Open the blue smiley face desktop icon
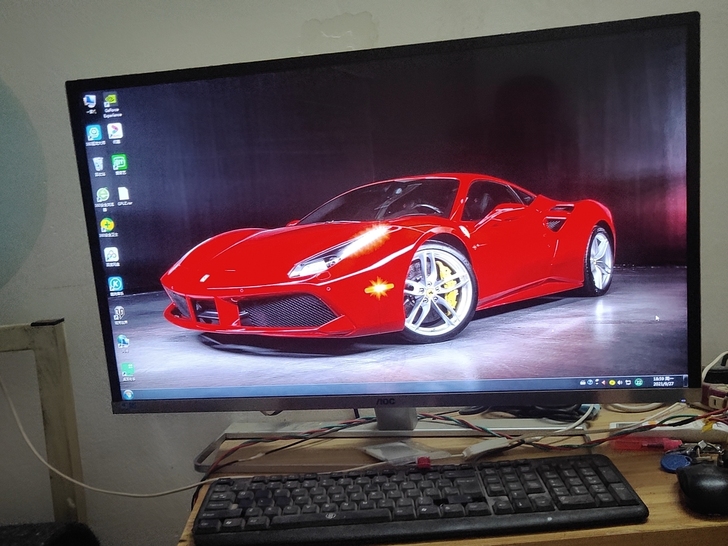This screenshot has height=546, width=728. tap(94, 132)
